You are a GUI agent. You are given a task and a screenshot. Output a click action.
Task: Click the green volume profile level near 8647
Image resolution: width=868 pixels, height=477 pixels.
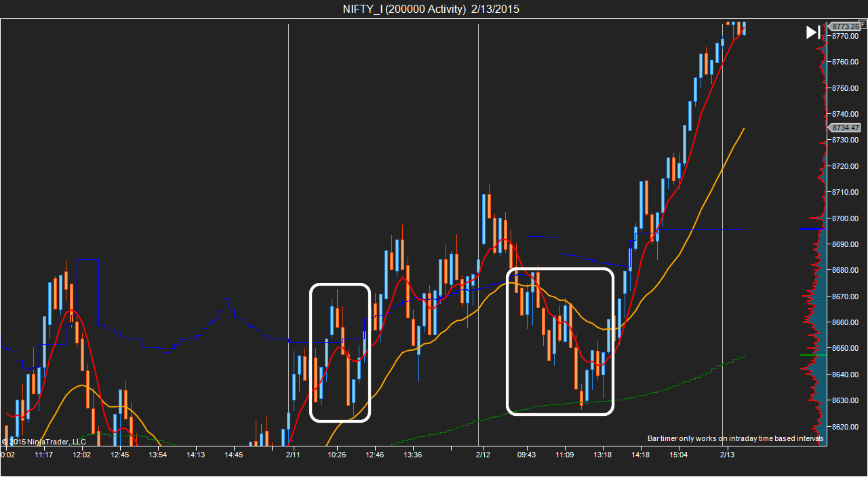[812, 355]
